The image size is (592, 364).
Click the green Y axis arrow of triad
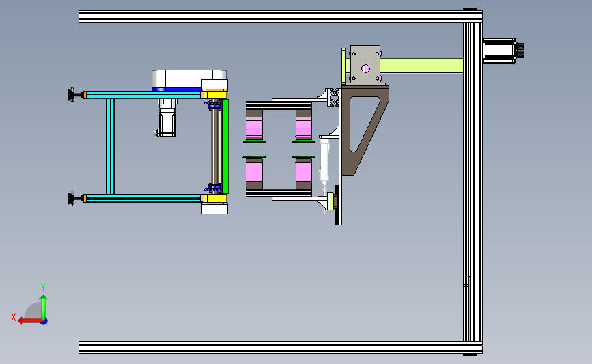(44, 307)
